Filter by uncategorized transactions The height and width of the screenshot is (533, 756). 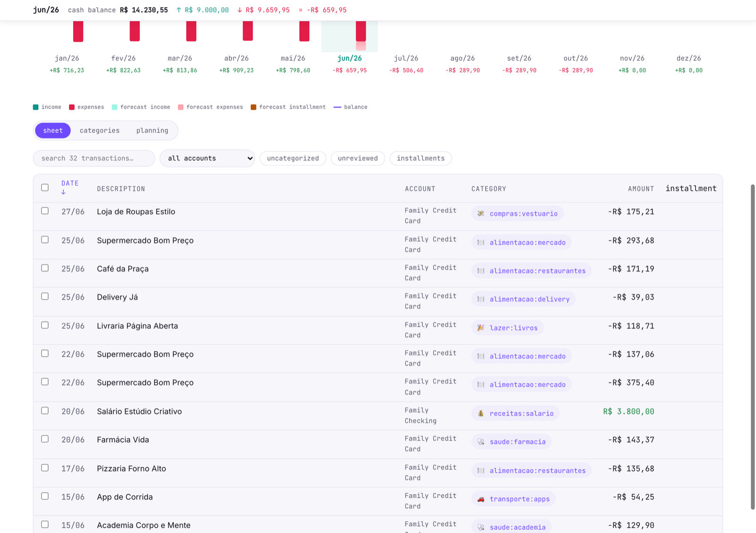tap(293, 158)
